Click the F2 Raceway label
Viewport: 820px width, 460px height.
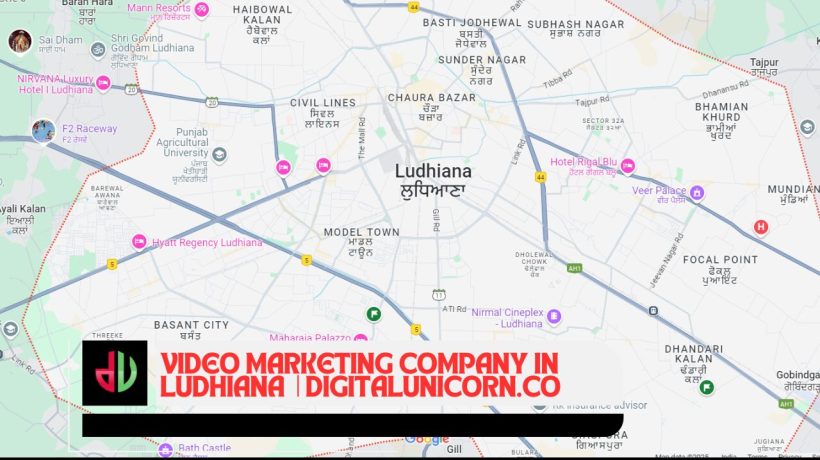89,129
